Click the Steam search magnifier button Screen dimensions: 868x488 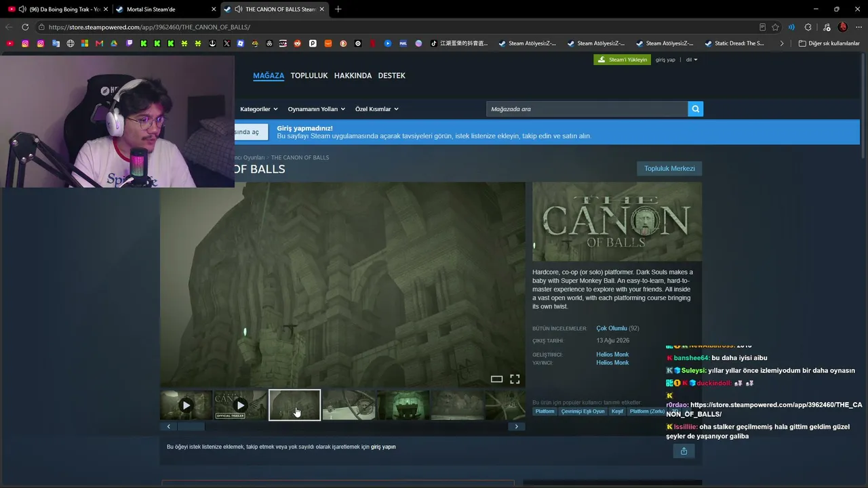tap(695, 109)
